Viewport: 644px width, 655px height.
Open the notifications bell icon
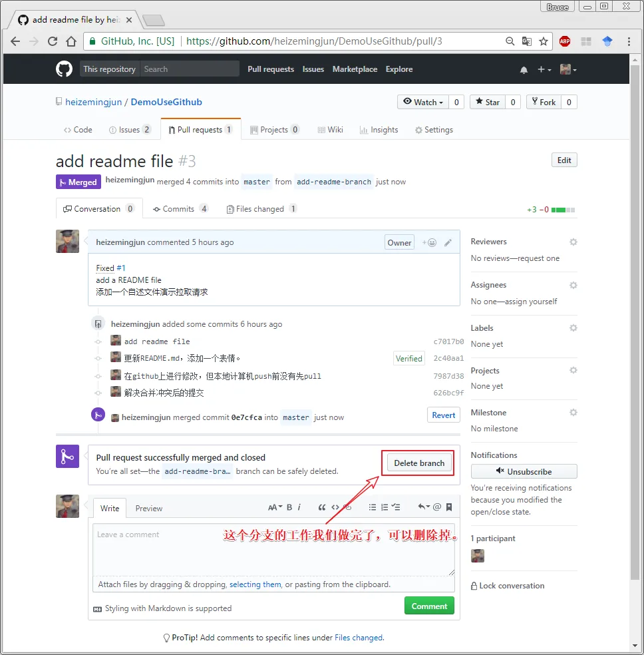pos(524,70)
